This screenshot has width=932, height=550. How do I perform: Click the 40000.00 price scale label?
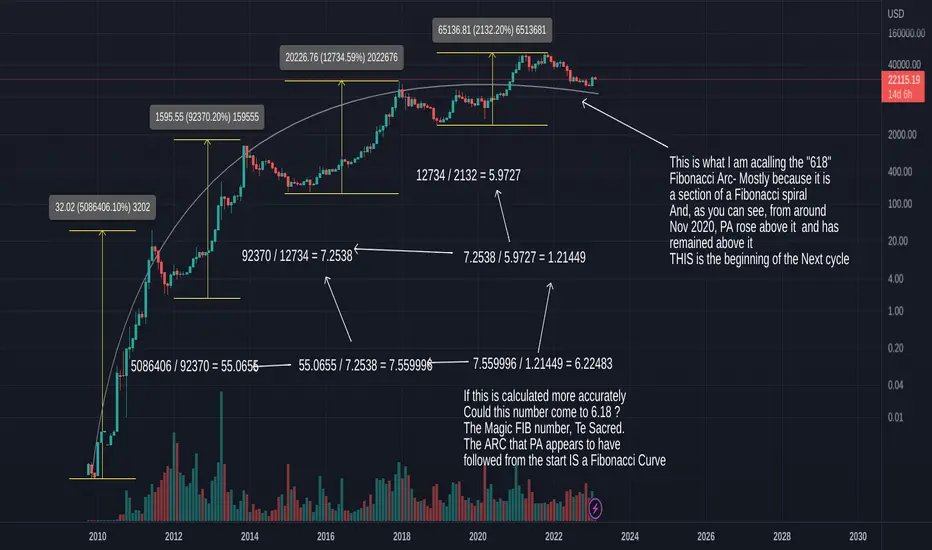click(x=903, y=64)
